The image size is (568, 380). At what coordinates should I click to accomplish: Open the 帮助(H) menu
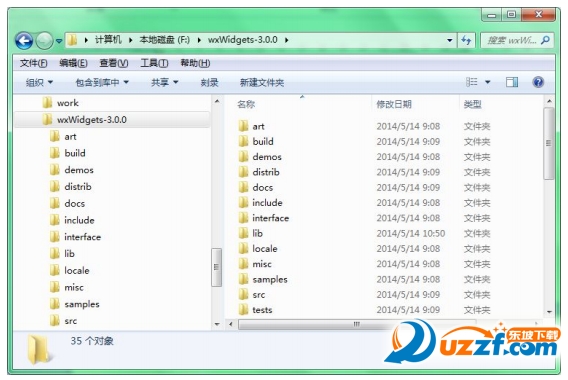(x=195, y=63)
